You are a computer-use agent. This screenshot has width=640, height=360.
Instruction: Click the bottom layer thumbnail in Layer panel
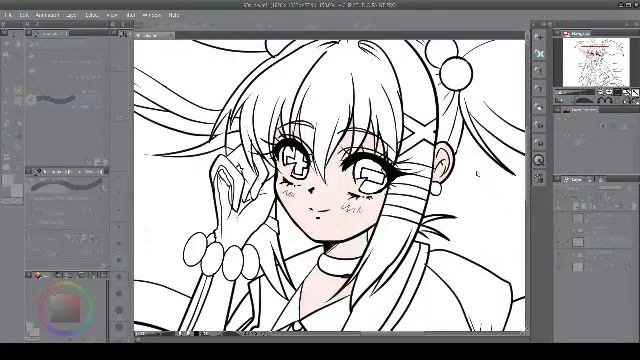(578, 267)
